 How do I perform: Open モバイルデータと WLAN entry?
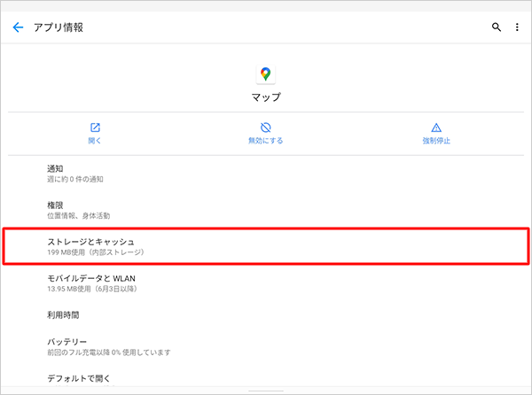(x=90, y=283)
